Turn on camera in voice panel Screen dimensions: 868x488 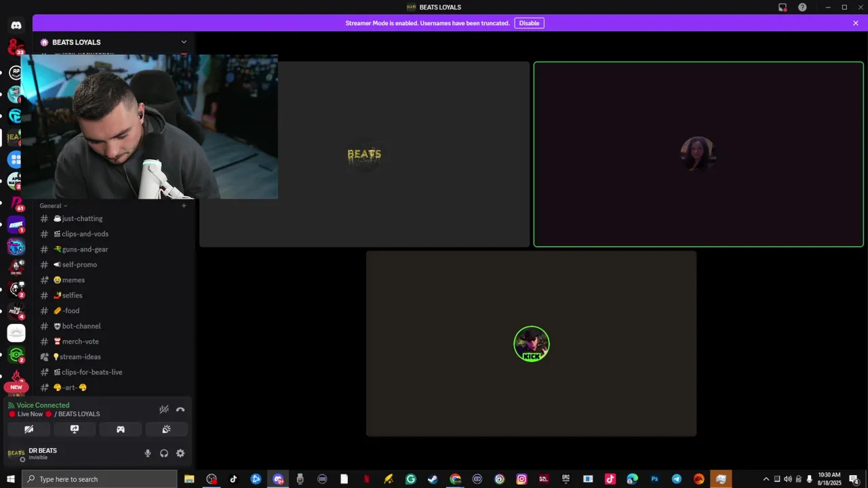point(28,429)
